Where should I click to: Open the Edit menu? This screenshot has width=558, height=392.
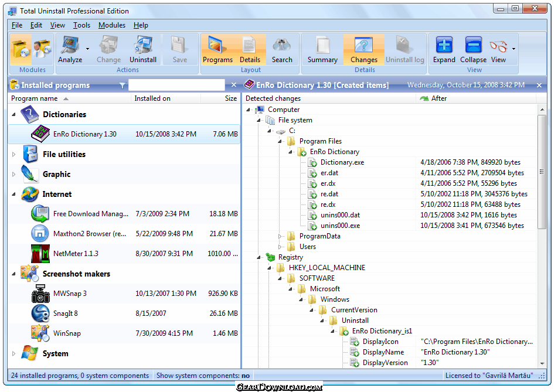36,25
